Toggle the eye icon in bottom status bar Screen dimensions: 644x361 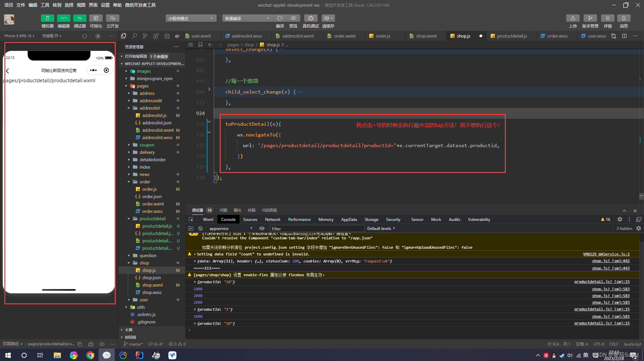point(102,344)
